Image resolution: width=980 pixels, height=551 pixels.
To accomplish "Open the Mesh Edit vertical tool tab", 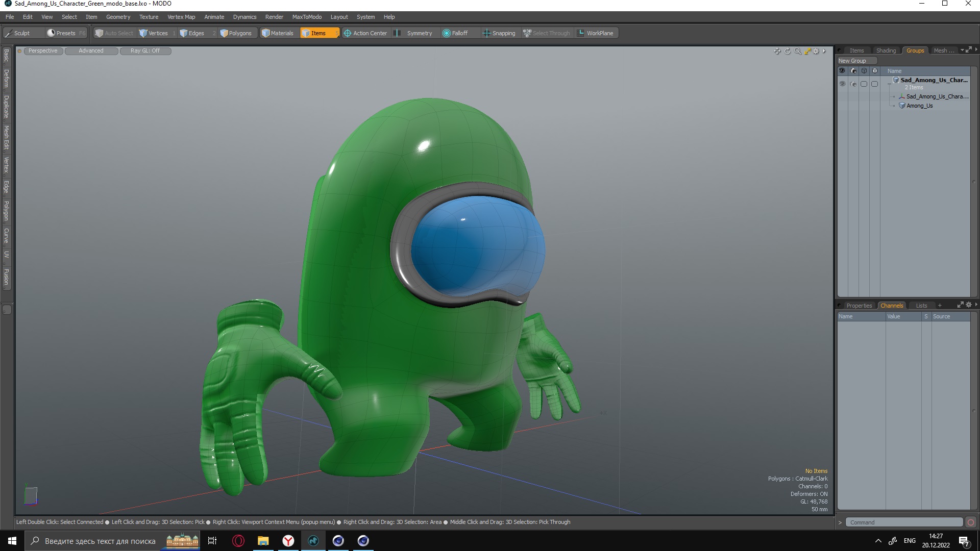I will click(6, 137).
